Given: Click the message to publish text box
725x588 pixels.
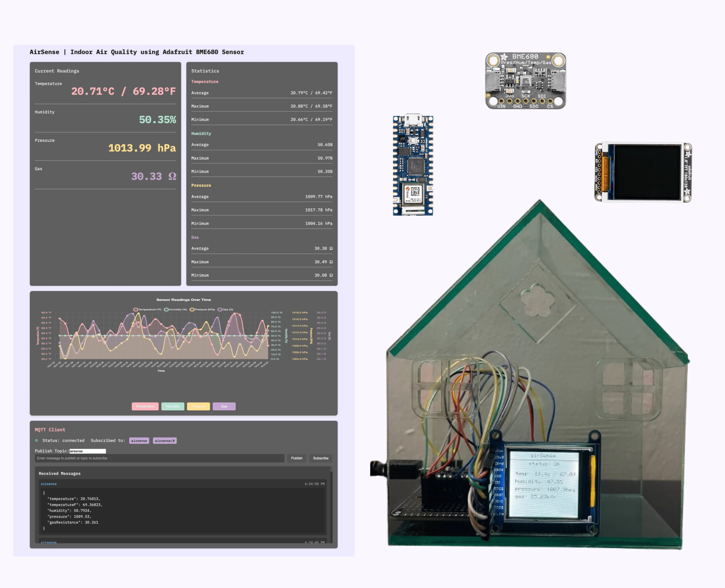Looking at the screenshot, I should [159, 458].
